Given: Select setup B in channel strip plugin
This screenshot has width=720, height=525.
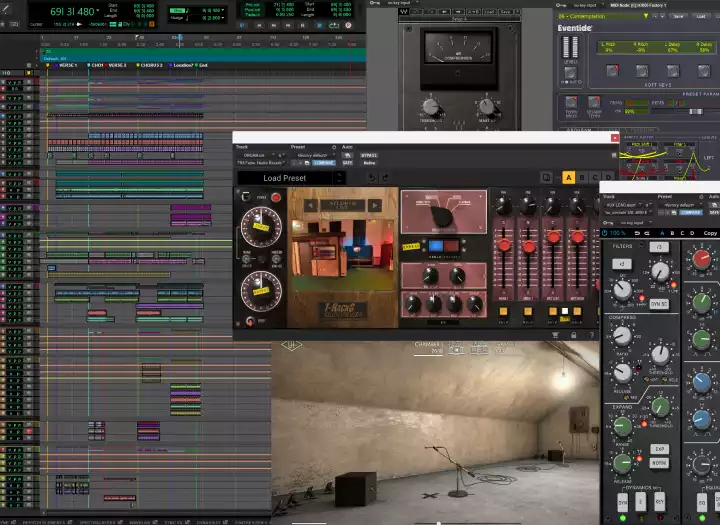Looking at the screenshot, I should (672, 233).
